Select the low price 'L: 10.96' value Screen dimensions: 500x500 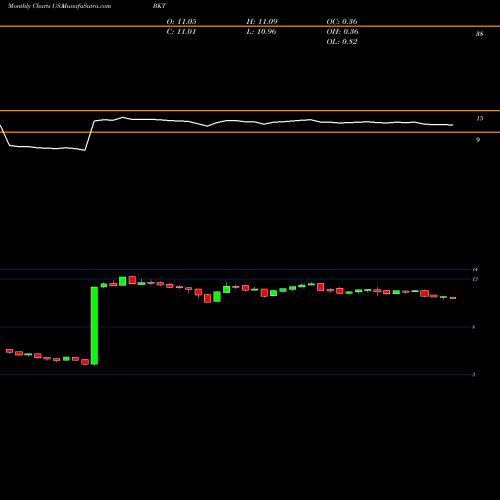[x=261, y=32]
